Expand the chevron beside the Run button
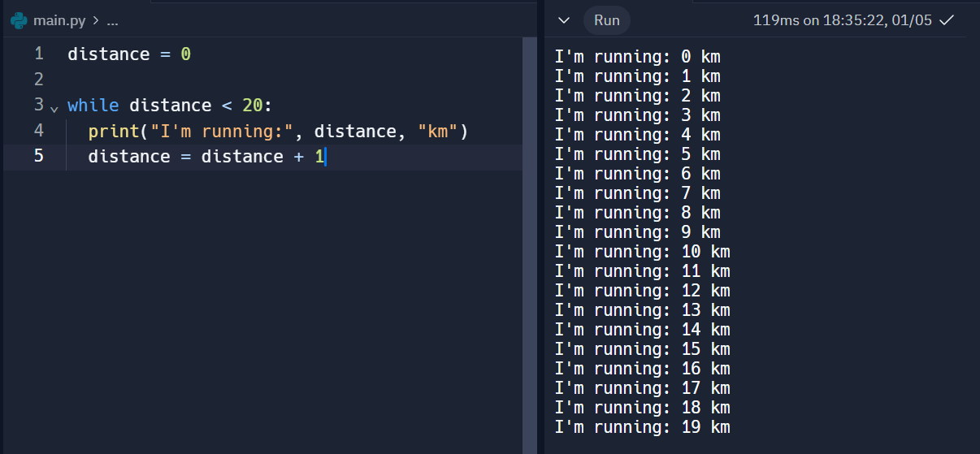Image resolution: width=980 pixels, height=454 pixels. coord(565,20)
